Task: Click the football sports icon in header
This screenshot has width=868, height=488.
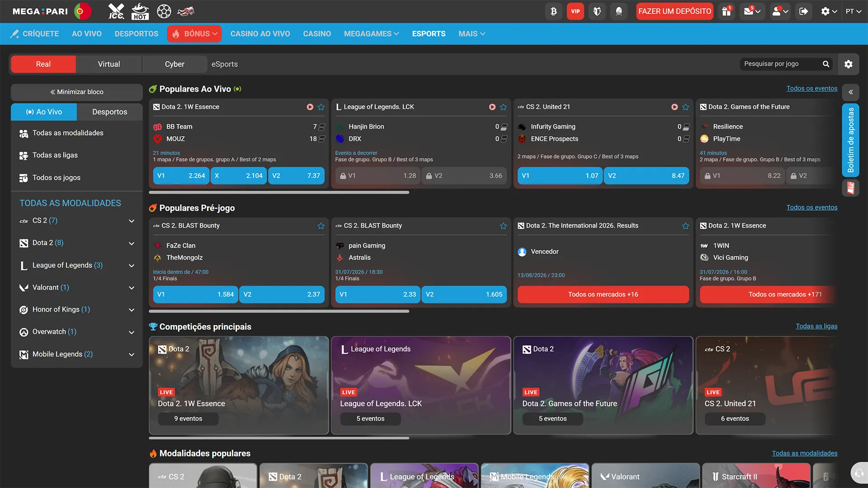Action: 164,11
